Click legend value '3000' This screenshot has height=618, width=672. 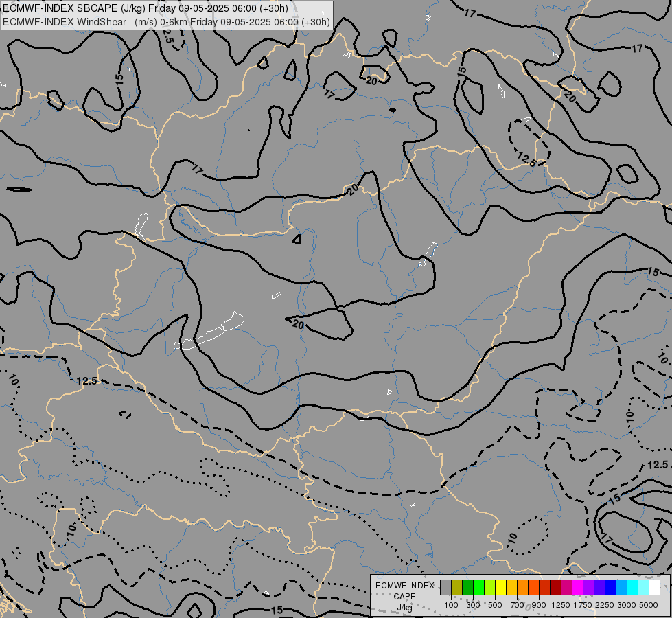[627, 605]
